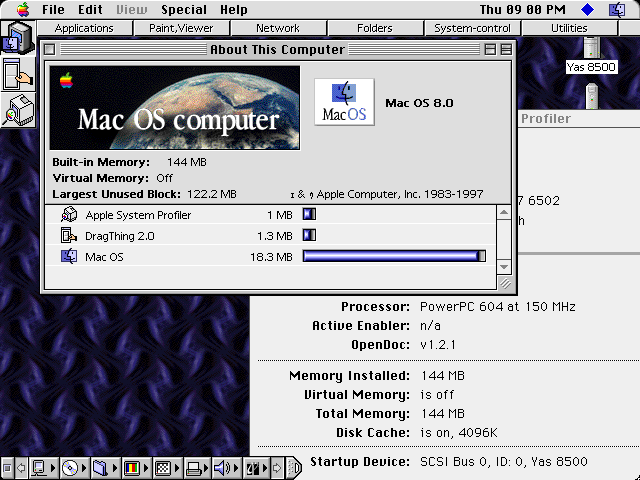Click the grow box of About This Computer

[x=505, y=283]
